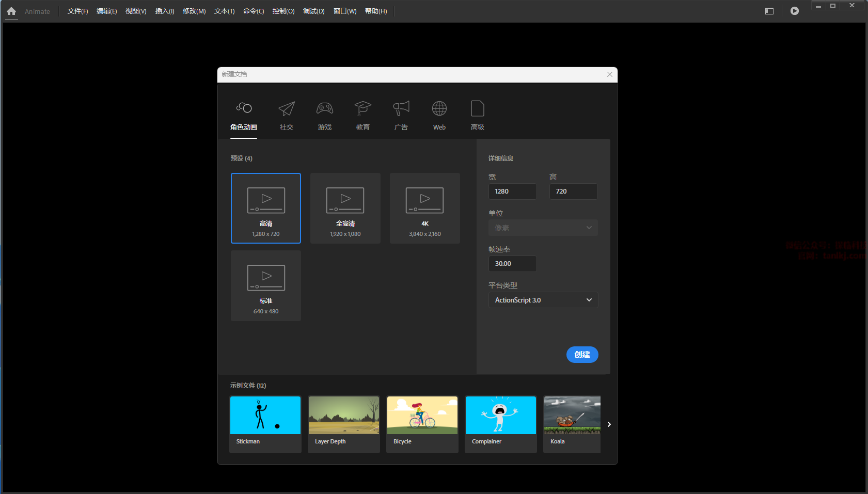Click the 创建 button
The width and height of the screenshot is (868, 494).
tap(582, 355)
